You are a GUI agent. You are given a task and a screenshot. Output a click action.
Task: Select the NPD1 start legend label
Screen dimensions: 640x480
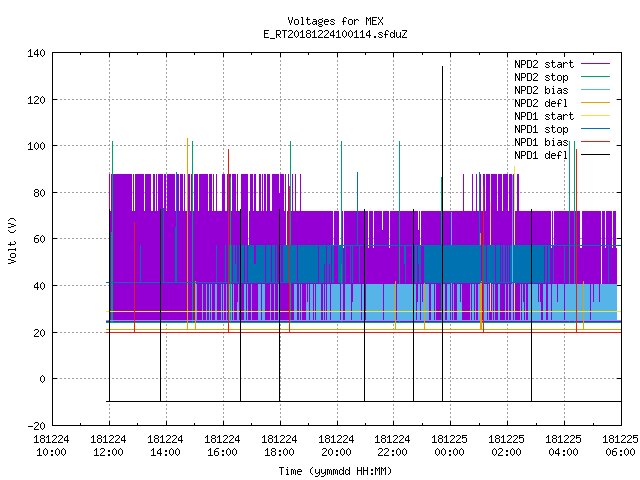click(x=544, y=116)
